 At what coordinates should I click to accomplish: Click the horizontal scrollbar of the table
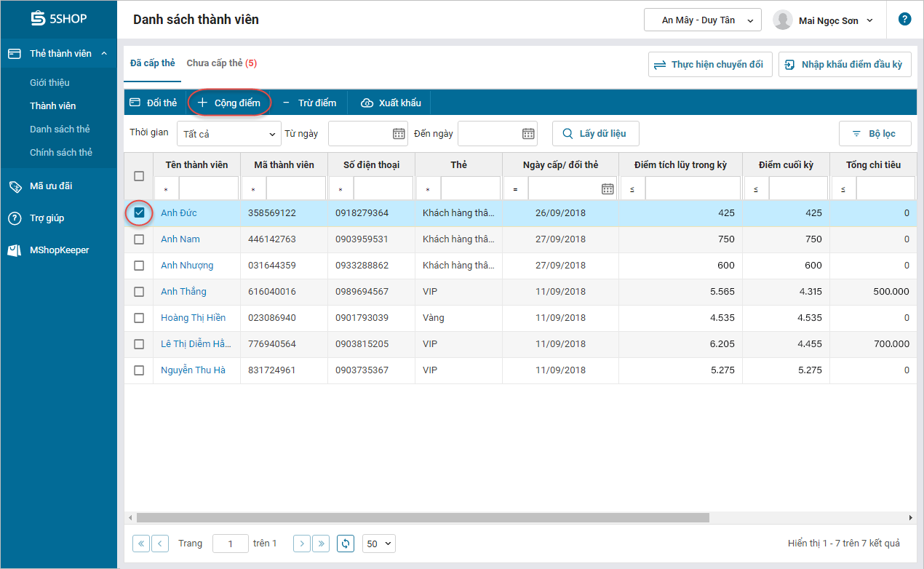pos(422,517)
